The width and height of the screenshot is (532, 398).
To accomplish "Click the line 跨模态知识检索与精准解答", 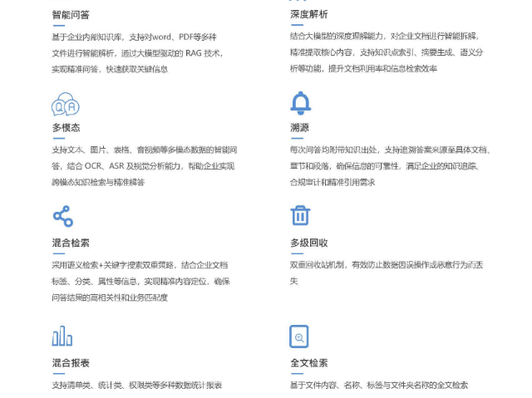I will tap(98, 183).
